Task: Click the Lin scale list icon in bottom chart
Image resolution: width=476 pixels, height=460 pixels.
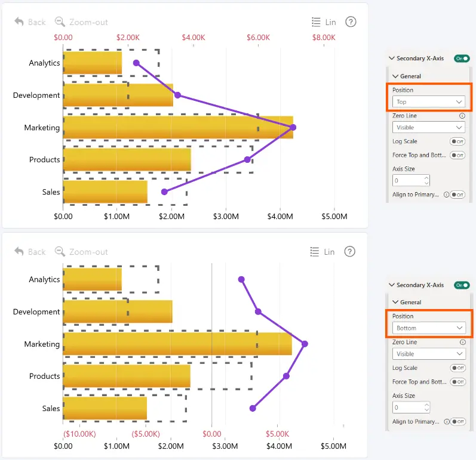Action: click(x=315, y=252)
